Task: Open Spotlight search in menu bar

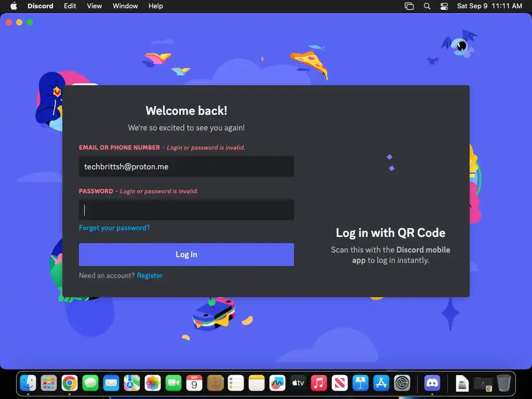Action: [x=427, y=6]
